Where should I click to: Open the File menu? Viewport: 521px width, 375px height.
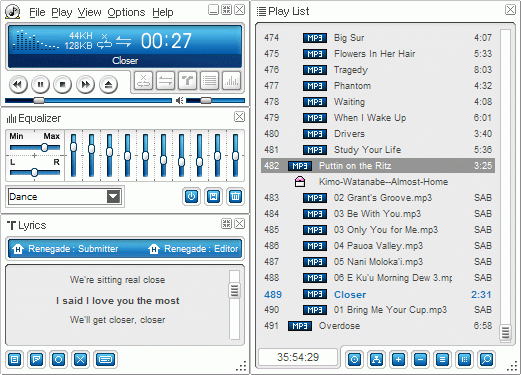[x=37, y=12]
